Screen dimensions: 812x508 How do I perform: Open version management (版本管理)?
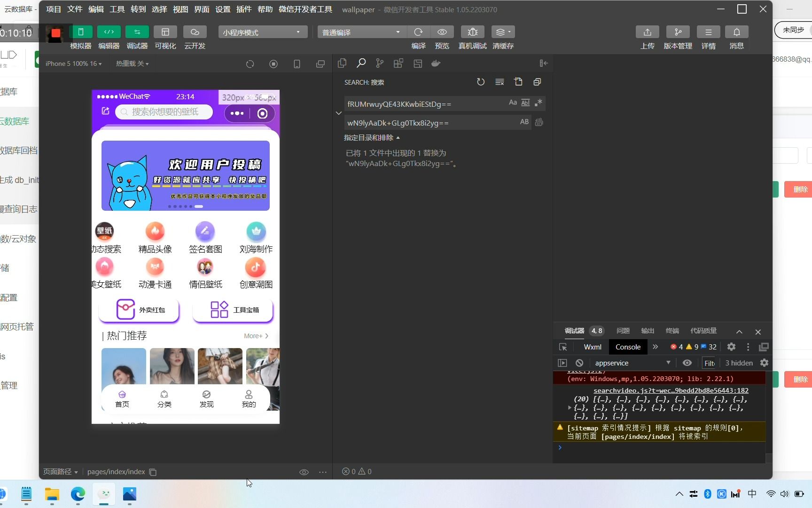(x=678, y=32)
